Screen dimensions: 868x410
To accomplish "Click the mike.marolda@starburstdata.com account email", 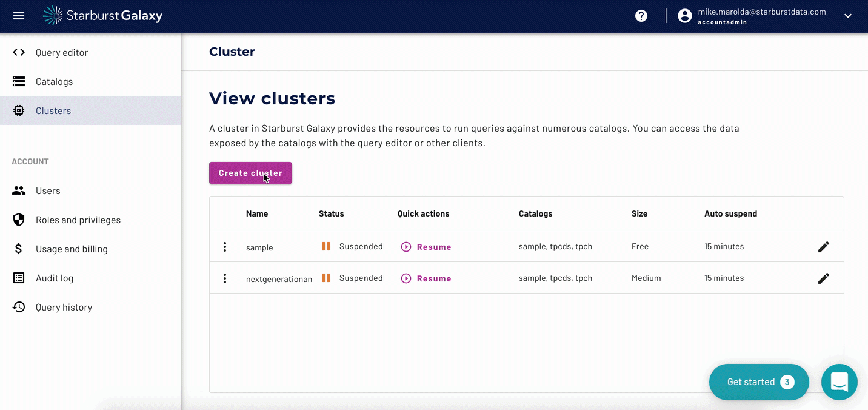I will click(x=762, y=12).
